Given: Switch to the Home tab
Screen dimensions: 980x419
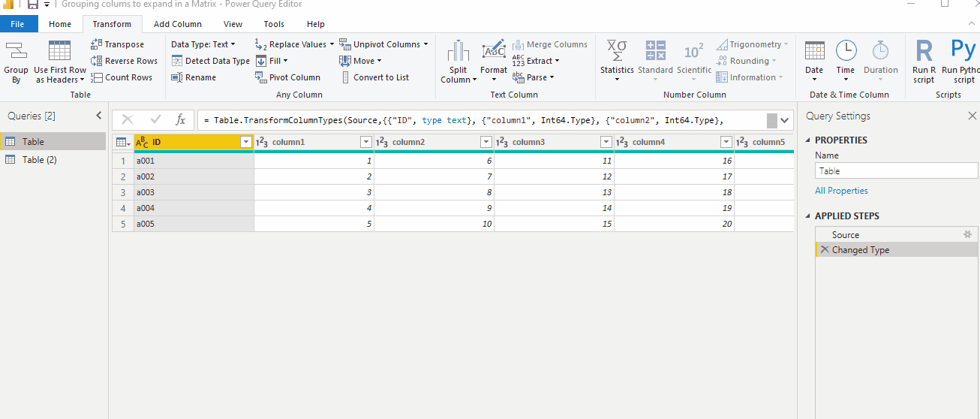Looking at the screenshot, I should 60,24.
